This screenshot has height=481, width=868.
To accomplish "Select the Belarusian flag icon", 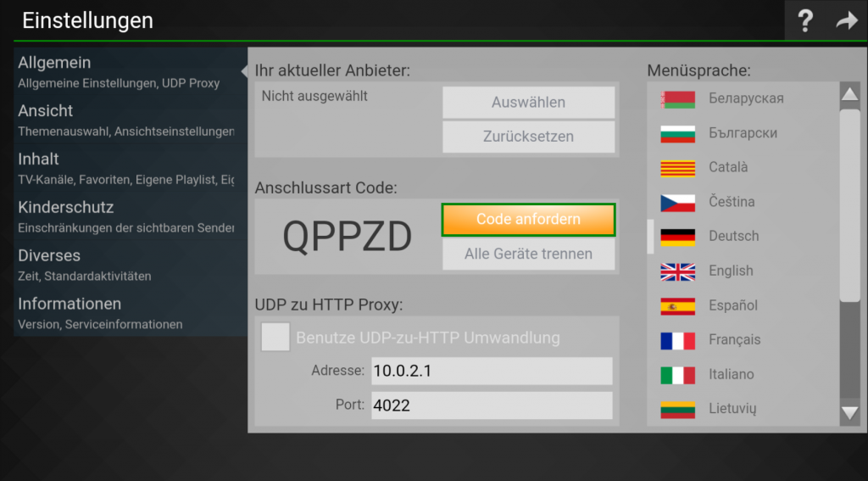I will (x=677, y=99).
